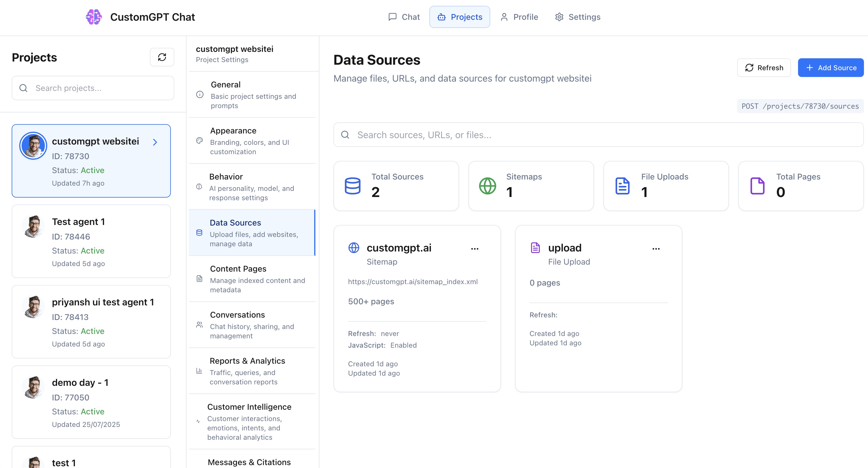The image size is (868, 468).
Task: Select the priyansh ui test agent 1 project
Action: click(x=91, y=322)
